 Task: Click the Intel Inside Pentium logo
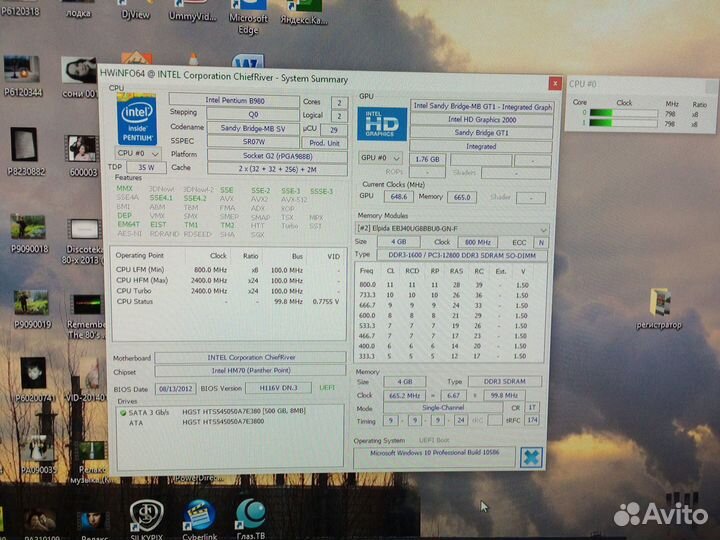(136, 119)
